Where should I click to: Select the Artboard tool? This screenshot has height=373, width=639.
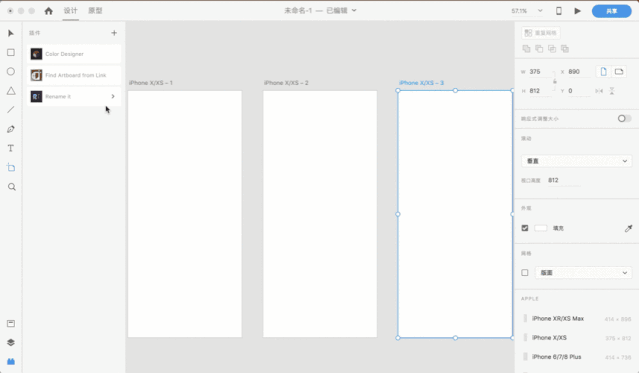click(x=11, y=168)
